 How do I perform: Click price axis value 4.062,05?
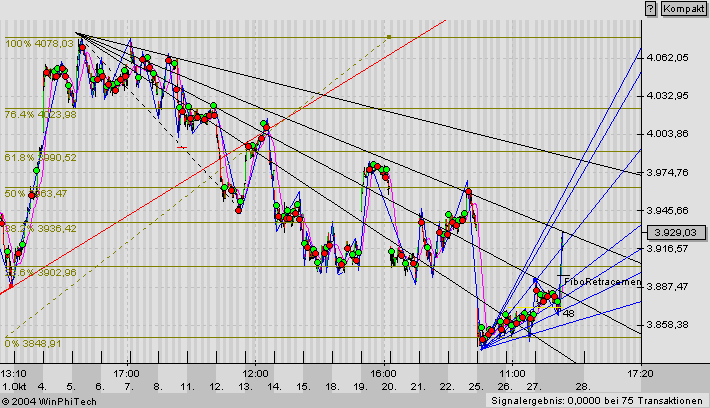coord(667,58)
